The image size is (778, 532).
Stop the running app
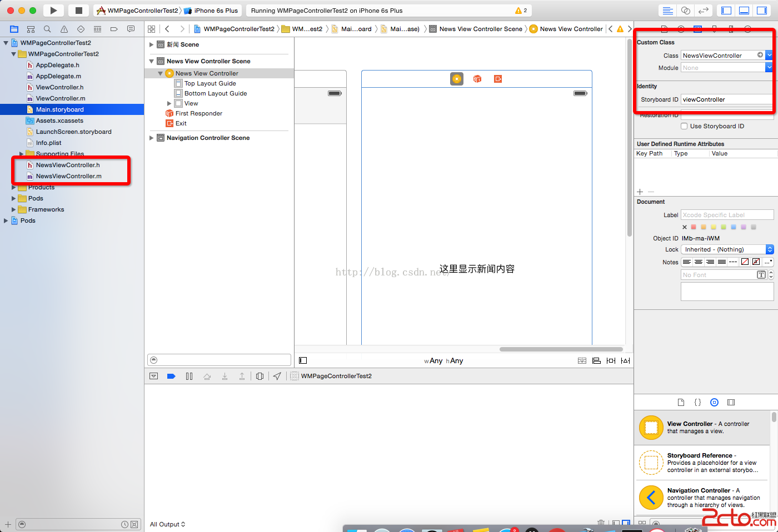(x=78, y=11)
